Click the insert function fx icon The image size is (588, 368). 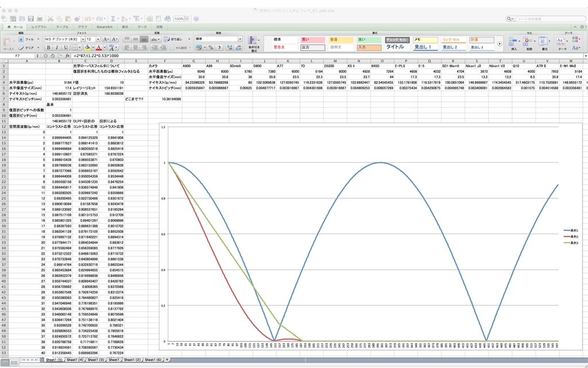coord(67,56)
